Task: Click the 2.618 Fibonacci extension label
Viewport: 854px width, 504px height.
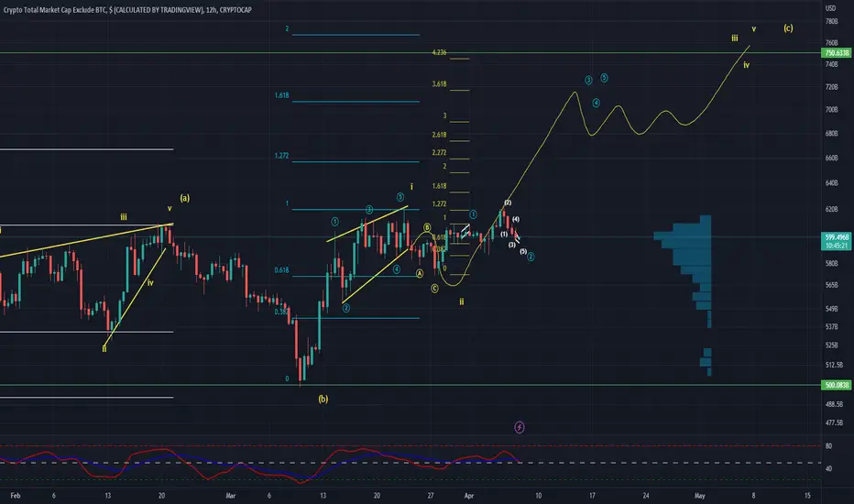Action: pos(439,135)
